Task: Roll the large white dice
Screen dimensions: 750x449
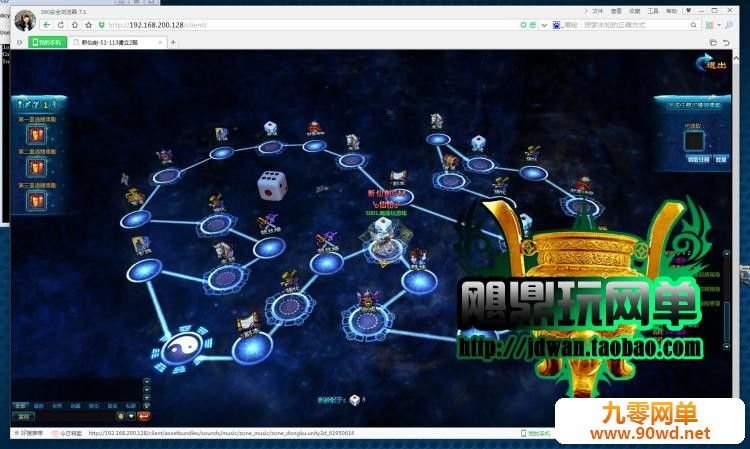Action: (272, 185)
